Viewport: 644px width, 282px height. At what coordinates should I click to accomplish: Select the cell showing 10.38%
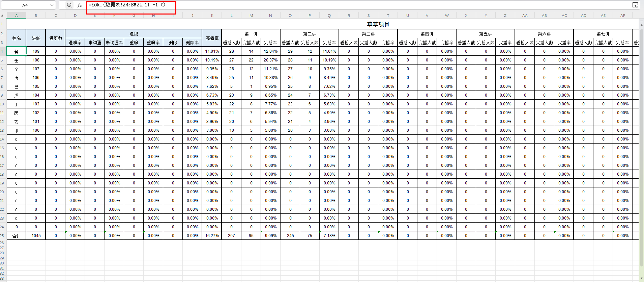click(x=270, y=78)
